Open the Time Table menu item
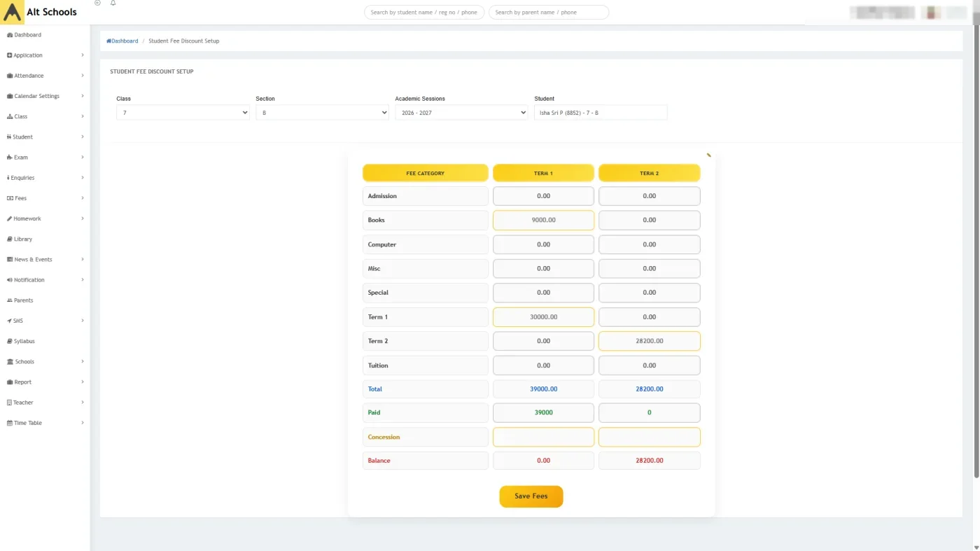The image size is (980, 551). point(45,423)
